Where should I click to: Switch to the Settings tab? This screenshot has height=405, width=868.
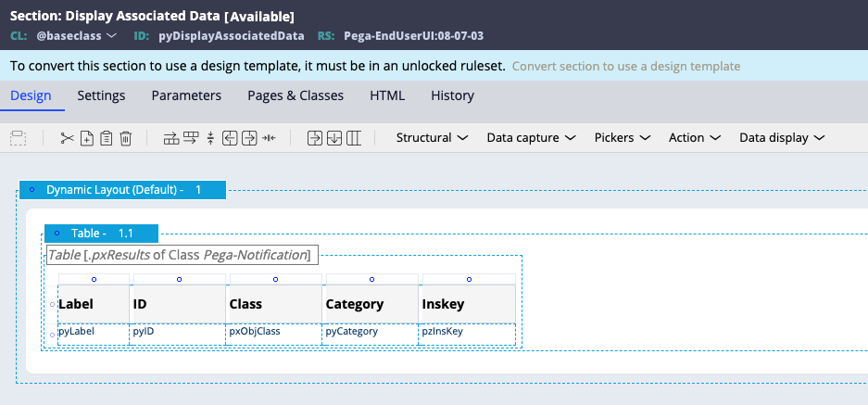pos(101,95)
